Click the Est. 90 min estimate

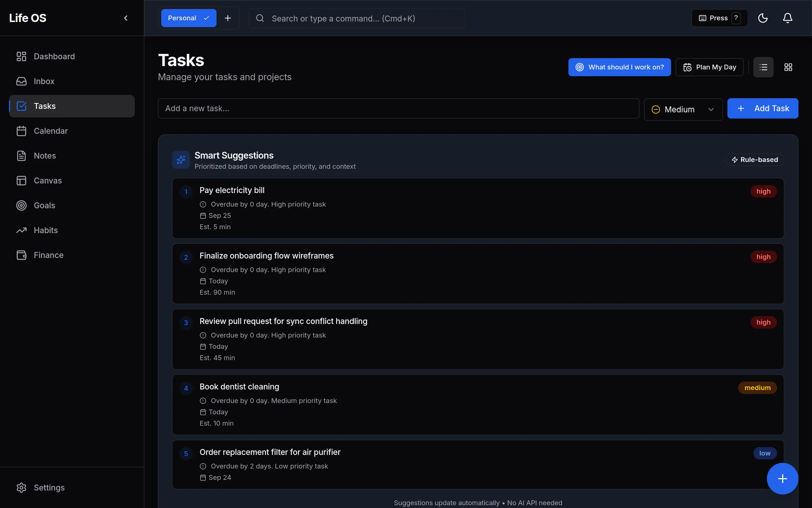[x=217, y=292]
